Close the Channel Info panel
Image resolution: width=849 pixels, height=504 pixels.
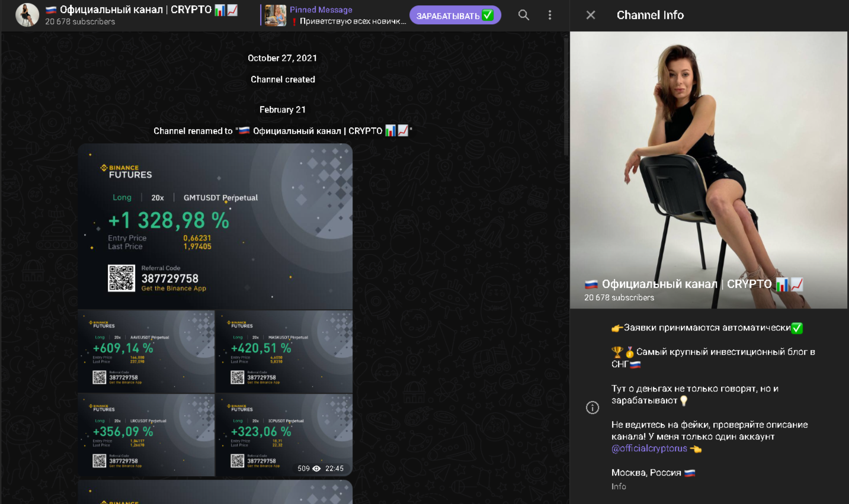[591, 15]
